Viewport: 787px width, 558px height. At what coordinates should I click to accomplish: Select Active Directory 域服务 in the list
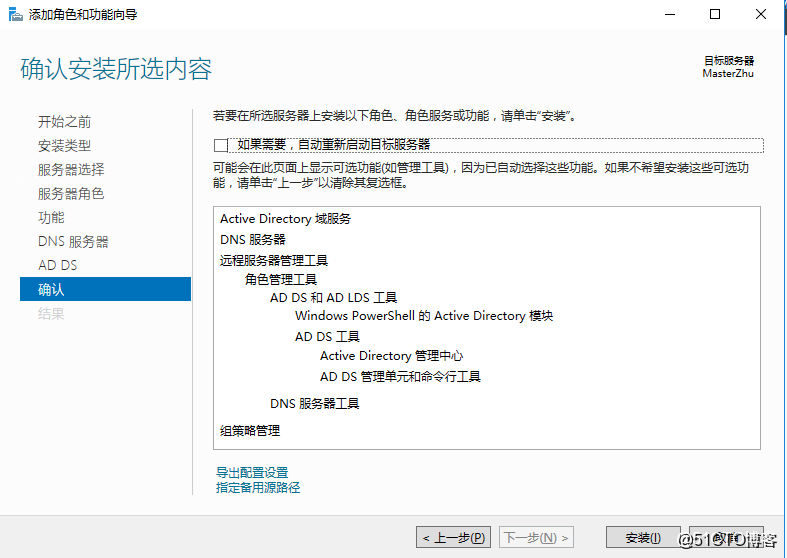click(286, 218)
